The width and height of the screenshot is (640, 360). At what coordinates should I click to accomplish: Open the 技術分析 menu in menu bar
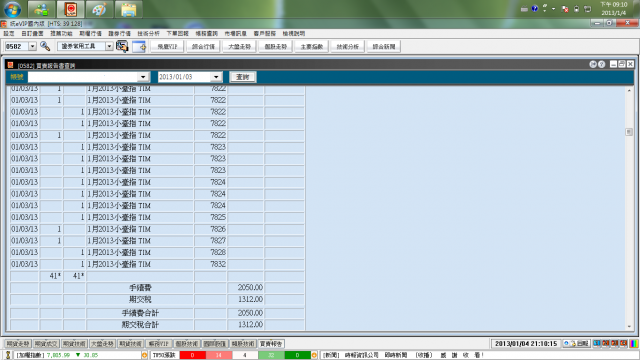point(148,33)
